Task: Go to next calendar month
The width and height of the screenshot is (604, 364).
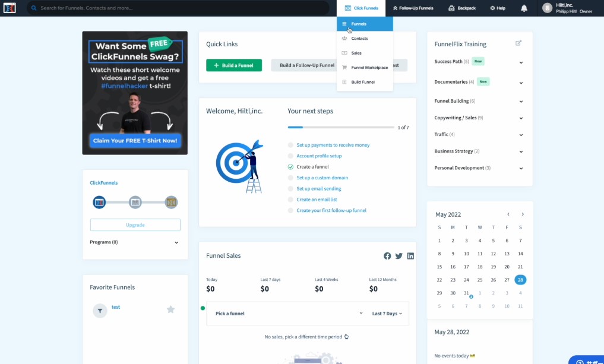Action: (523, 214)
